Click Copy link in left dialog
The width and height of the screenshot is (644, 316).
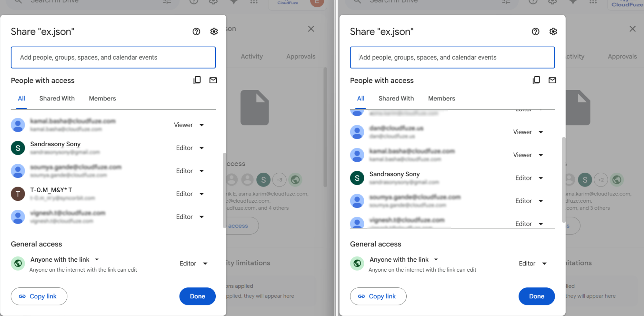pos(39,296)
